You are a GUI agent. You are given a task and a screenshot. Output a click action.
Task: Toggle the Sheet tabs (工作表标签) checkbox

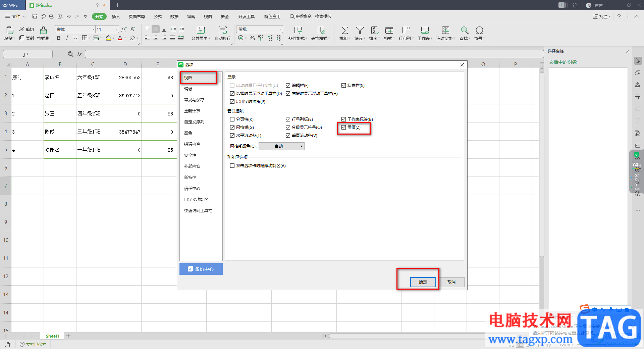(x=343, y=119)
